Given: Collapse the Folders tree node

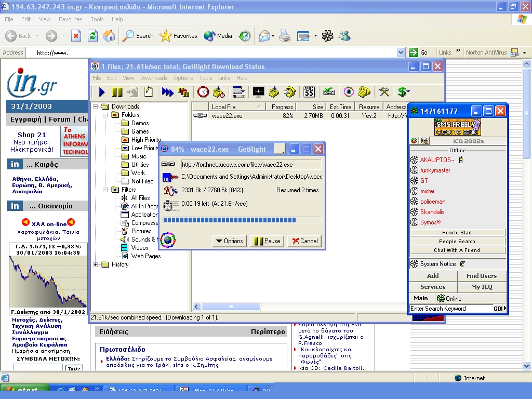Looking at the screenshot, I should tap(104, 115).
